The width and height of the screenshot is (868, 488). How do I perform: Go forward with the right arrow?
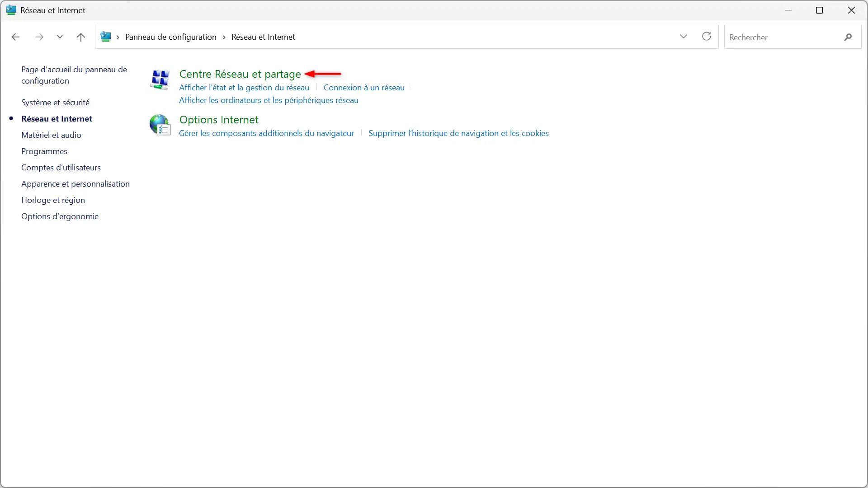tap(39, 37)
